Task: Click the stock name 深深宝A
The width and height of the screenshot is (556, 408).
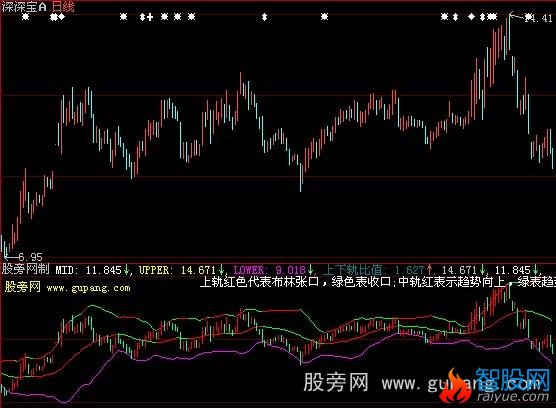Action: click(24, 6)
